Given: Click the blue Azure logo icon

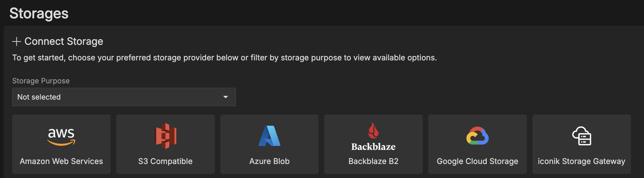Looking at the screenshot, I should pos(269,136).
